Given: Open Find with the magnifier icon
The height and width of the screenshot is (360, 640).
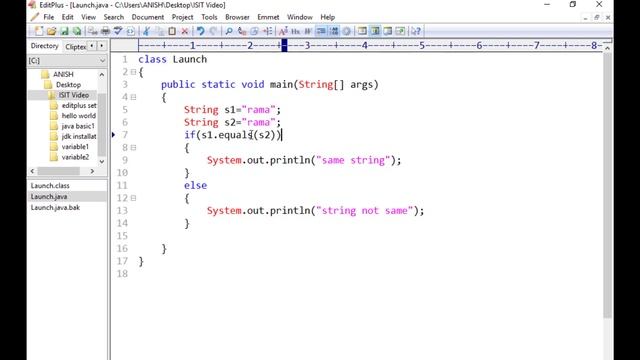Looking at the screenshot, I should coord(229,31).
